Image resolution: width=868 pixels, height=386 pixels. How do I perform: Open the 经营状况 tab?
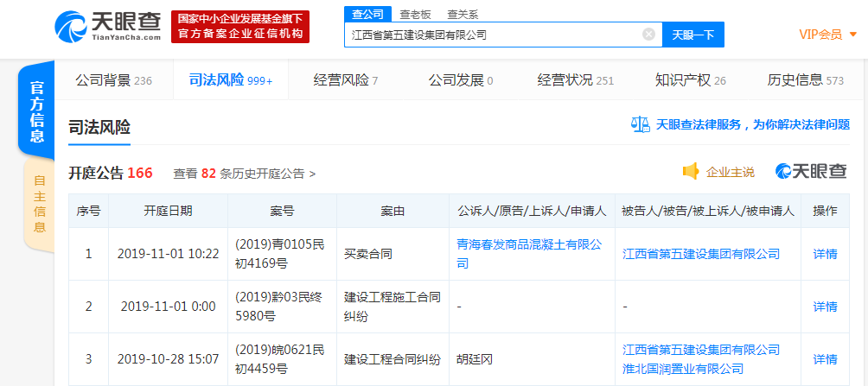coord(576,80)
